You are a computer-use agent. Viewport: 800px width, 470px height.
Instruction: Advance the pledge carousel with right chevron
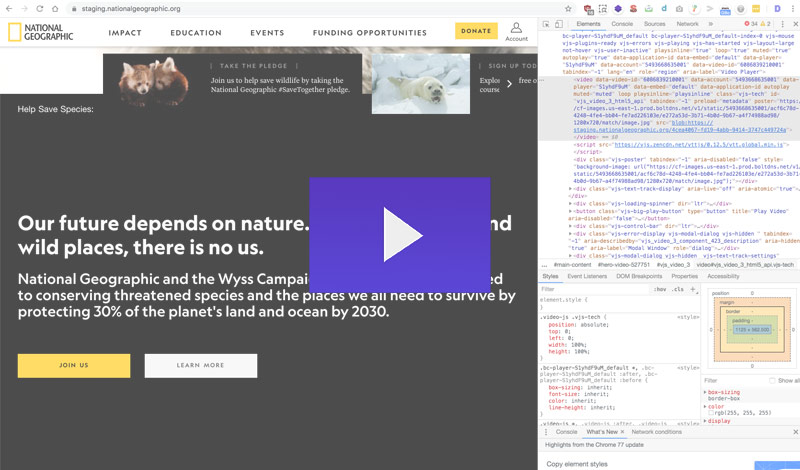tap(509, 84)
